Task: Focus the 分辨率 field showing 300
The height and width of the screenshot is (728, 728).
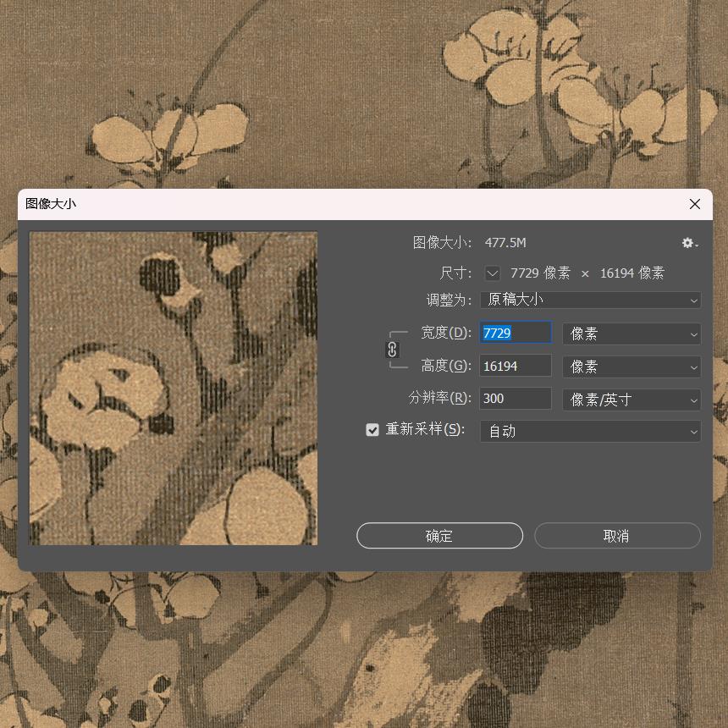Action: (516, 399)
